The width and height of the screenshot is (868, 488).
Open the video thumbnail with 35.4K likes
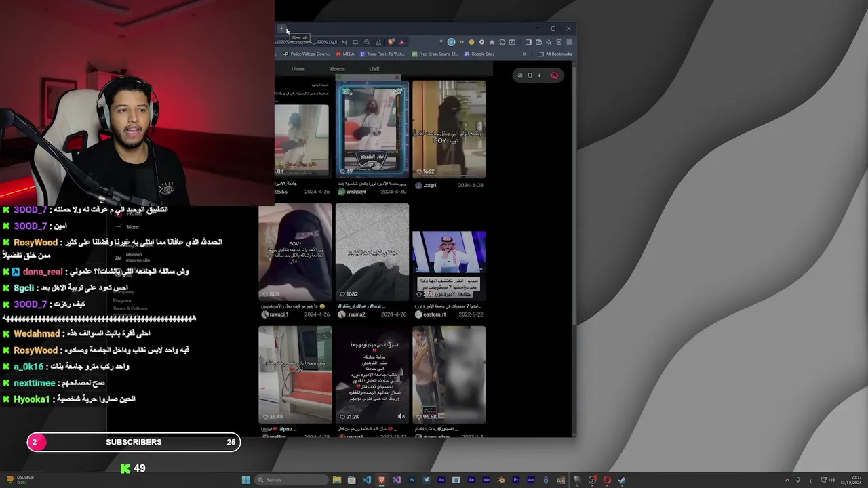[295, 375]
